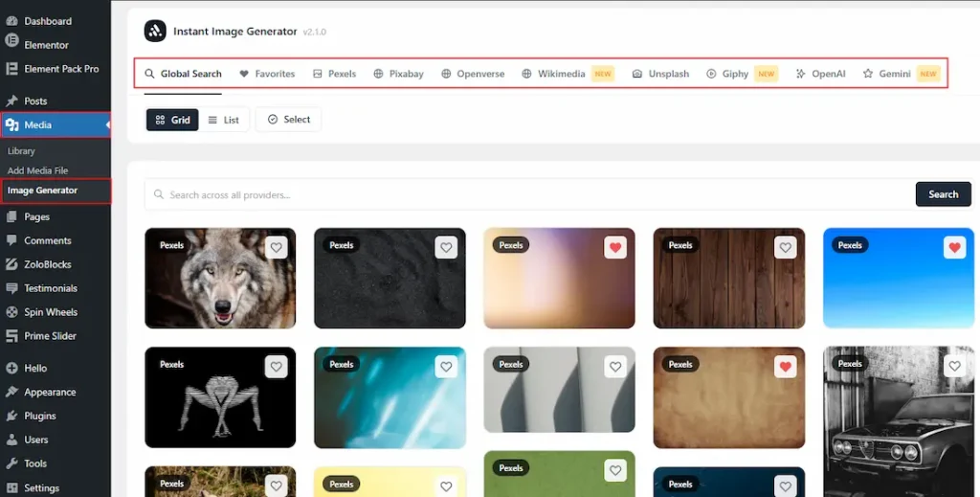The width and height of the screenshot is (980, 497).
Task: Favorite the wooden planks image
Action: pyautogui.click(x=785, y=248)
